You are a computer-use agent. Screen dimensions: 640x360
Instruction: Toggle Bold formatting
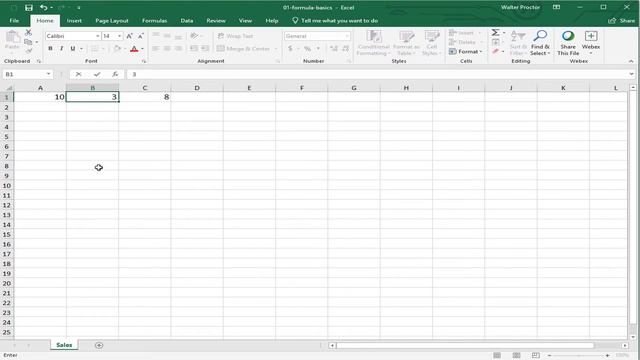[50, 49]
